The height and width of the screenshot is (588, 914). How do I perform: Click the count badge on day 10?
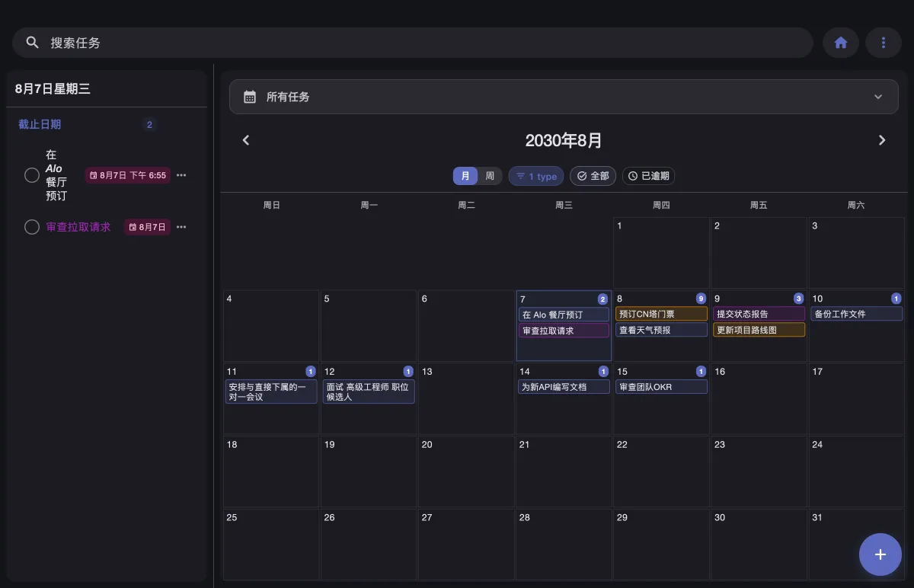click(896, 299)
